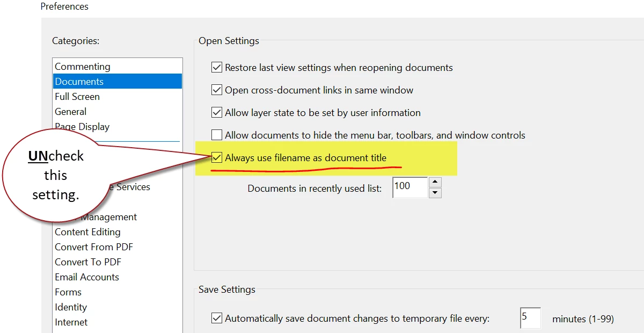Decrease Documents in recently used list value
Viewport: 644px width, 333px height.
point(435,193)
